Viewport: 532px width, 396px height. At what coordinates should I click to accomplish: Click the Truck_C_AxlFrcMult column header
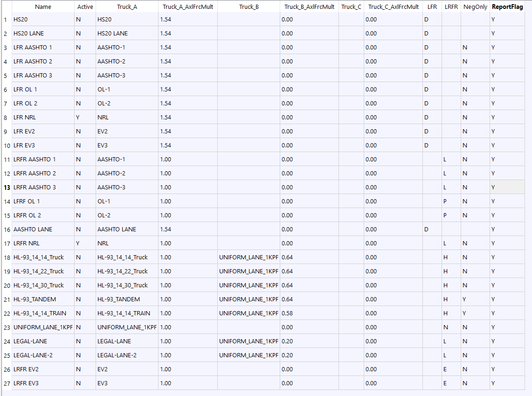(x=393, y=7)
